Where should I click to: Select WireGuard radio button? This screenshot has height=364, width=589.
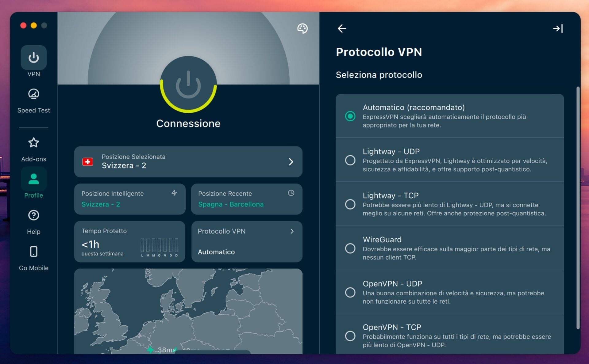coord(350,248)
